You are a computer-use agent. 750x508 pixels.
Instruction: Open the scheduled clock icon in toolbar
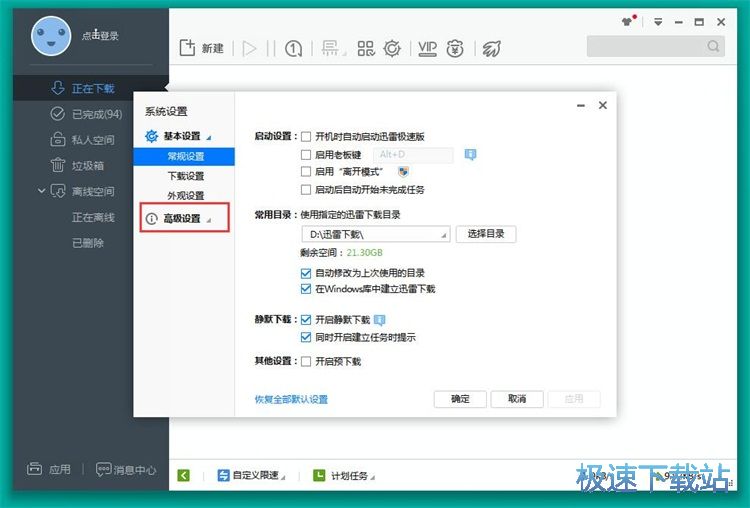(x=293, y=48)
